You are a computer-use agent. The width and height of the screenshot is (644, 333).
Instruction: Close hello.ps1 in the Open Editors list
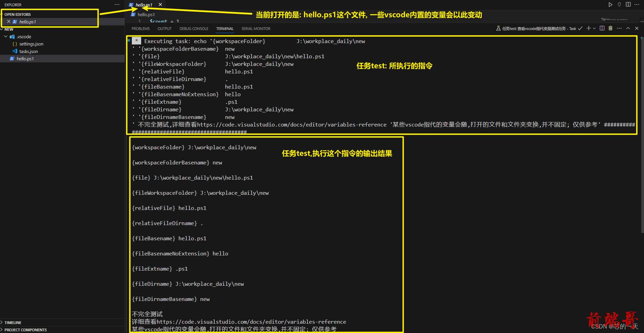tap(9, 21)
